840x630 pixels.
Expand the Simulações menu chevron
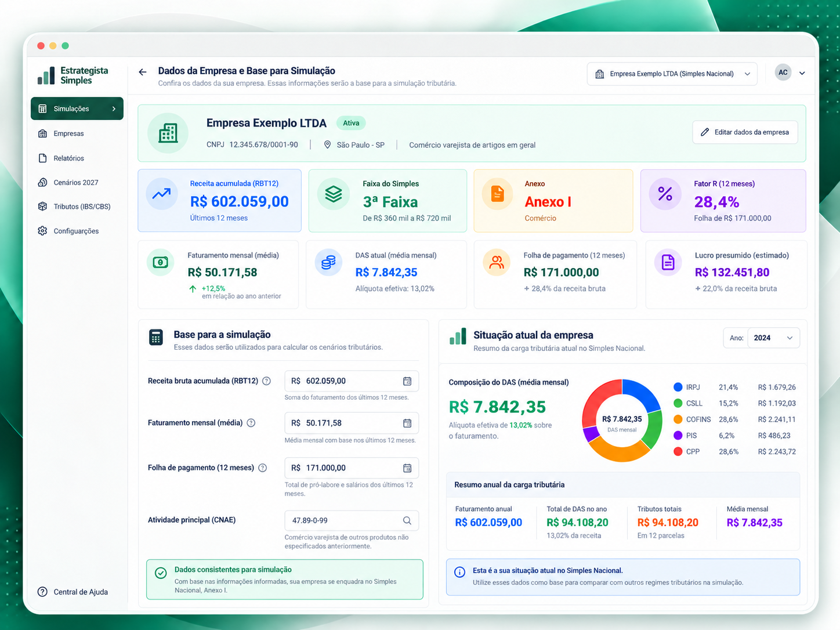pos(114,109)
